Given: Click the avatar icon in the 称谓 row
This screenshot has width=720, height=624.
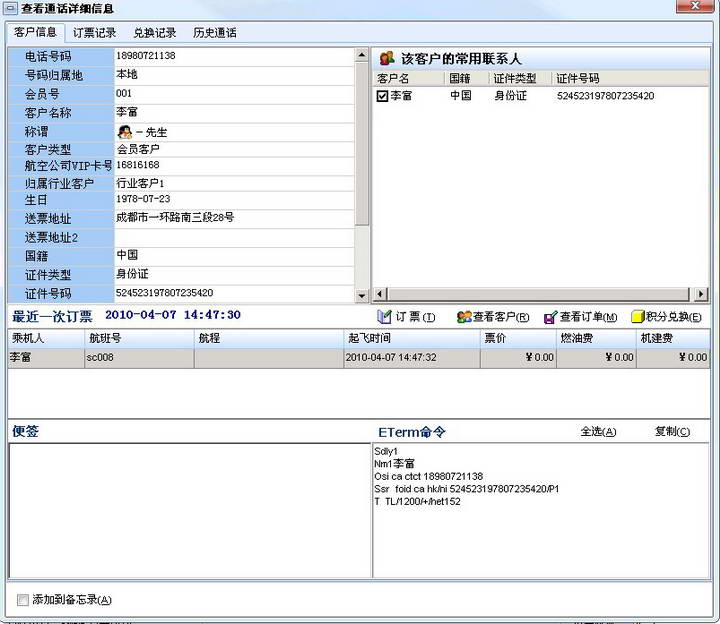Looking at the screenshot, I should (125, 132).
